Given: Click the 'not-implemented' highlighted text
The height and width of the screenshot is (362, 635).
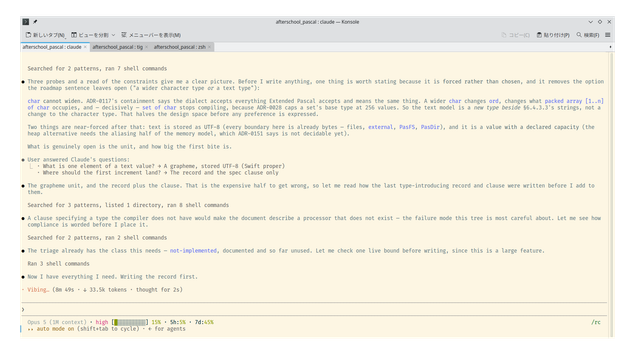Looking at the screenshot, I should tap(193, 251).
